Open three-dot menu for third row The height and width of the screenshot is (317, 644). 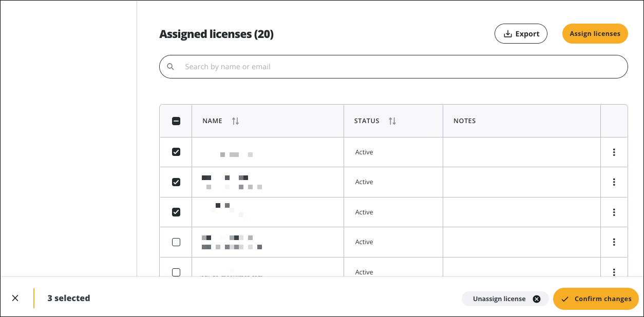(614, 212)
